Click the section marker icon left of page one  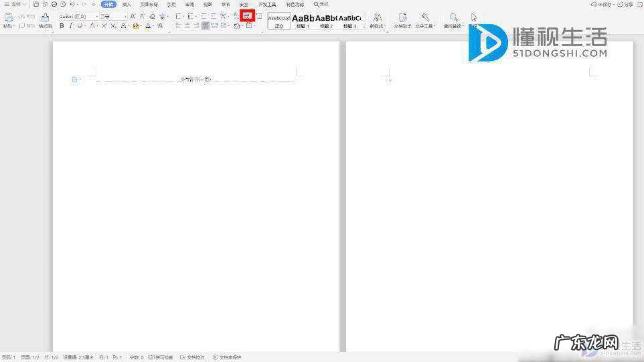tap(75, 79)
